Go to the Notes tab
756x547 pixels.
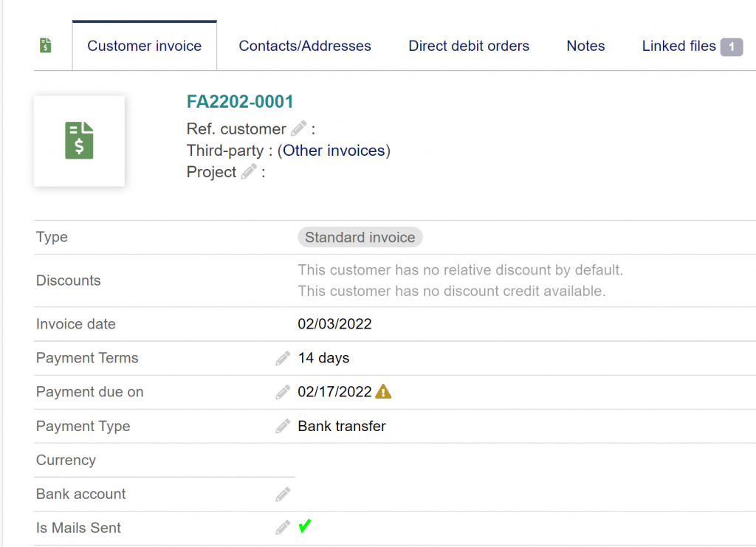tap(585, 46)
